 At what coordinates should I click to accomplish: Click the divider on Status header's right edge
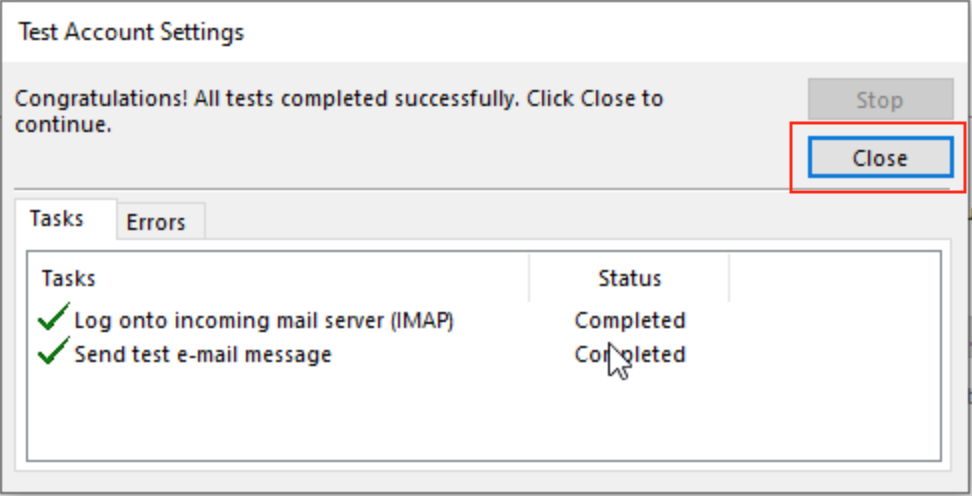pos(729,277)
